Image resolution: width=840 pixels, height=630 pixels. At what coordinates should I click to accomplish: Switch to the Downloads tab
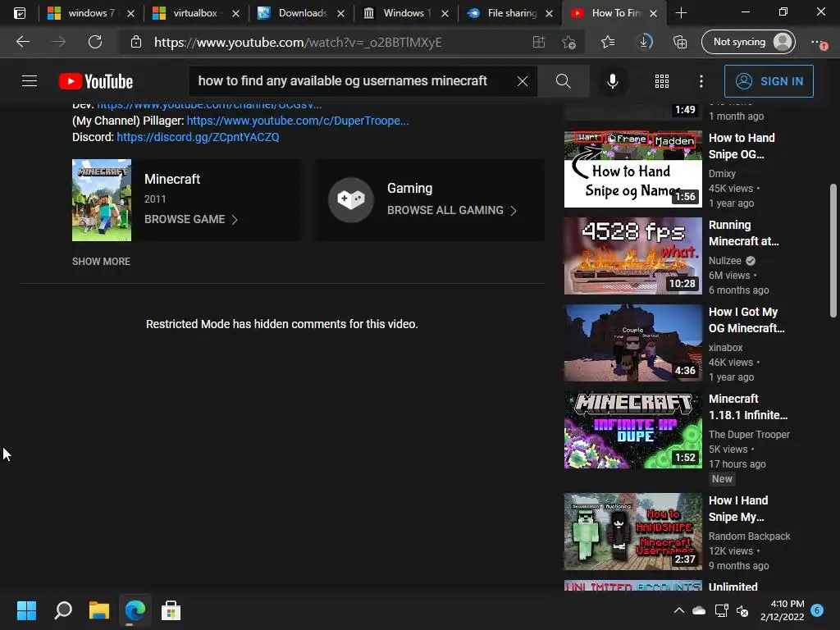(x=300, y=13)
